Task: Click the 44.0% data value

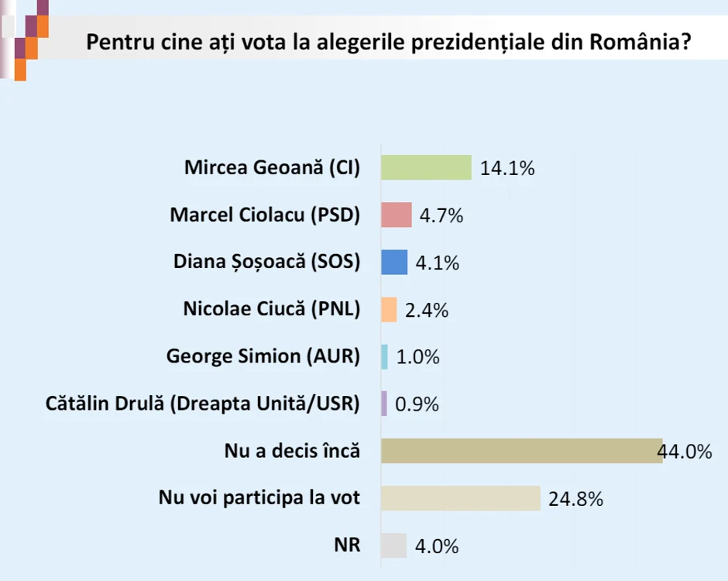Action: (685, 452)
